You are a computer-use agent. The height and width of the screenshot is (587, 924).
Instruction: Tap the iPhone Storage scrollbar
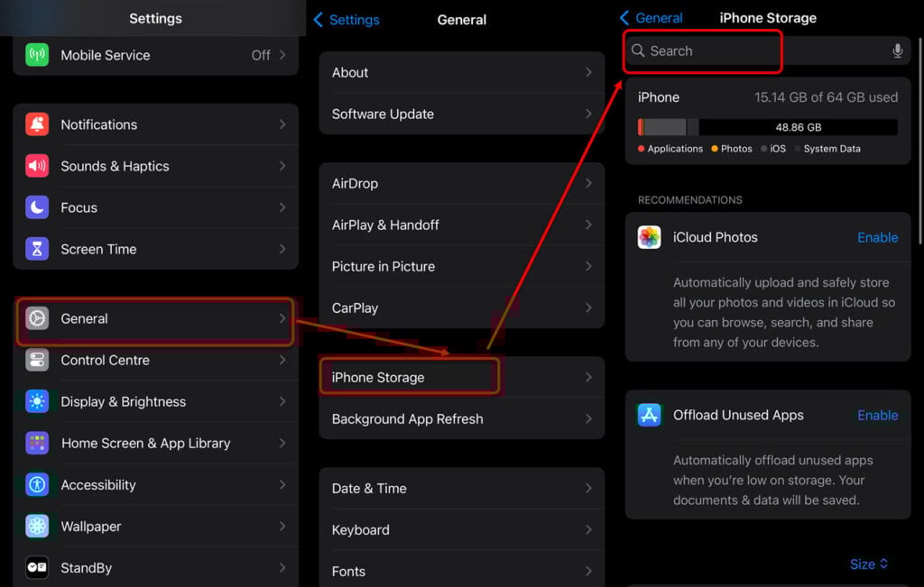click(921, 142)
